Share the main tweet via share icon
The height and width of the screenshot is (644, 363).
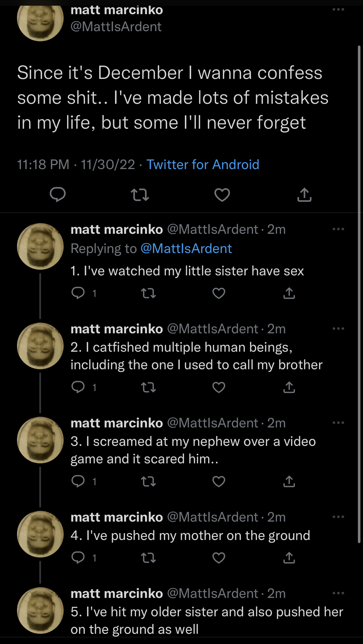pyautogui.click(x=304, y=195)
